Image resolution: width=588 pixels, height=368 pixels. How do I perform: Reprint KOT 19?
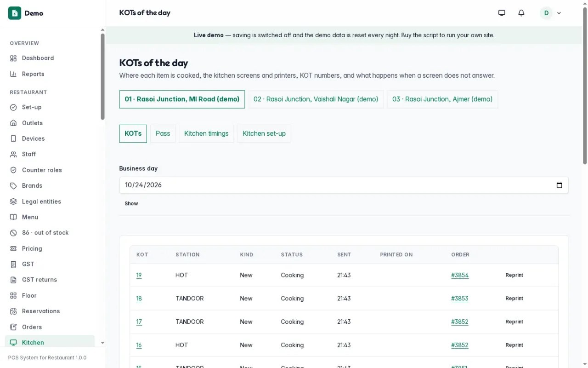(514, 275)
